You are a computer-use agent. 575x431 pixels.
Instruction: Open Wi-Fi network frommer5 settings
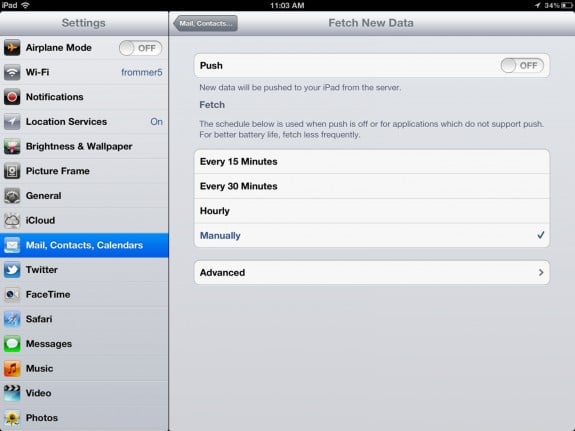(x=84, y=72)
